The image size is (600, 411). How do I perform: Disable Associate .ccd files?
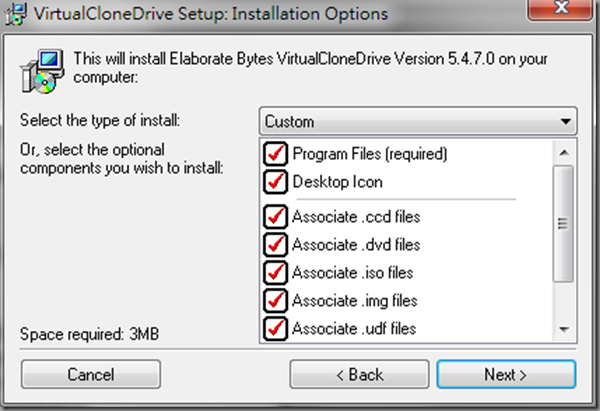[x=275, y=217]
